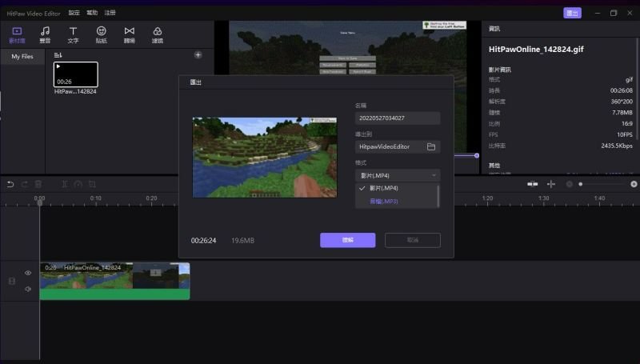Open the help menu in the title bar

click(92, 13)
